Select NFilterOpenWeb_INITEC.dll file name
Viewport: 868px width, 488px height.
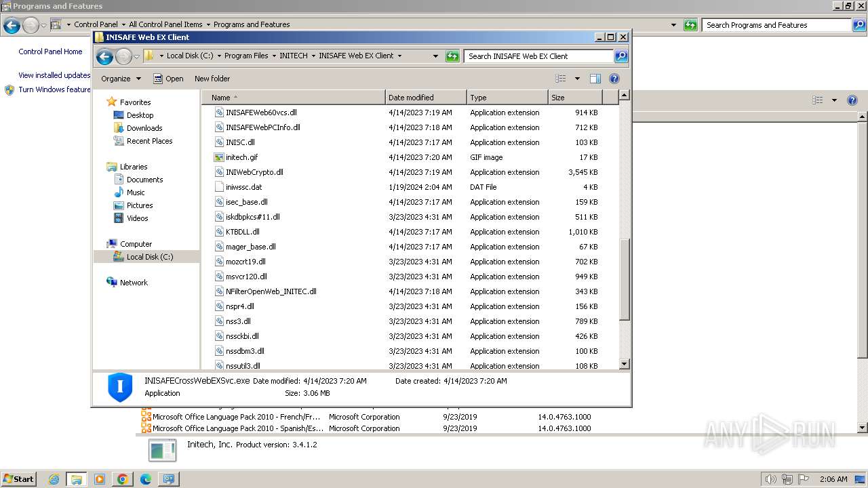271,291
